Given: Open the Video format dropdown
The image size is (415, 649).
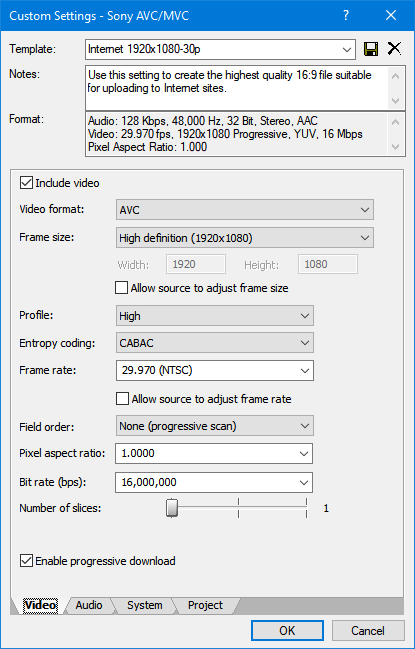Looking at the screenshot, I should tap(245, 210).
